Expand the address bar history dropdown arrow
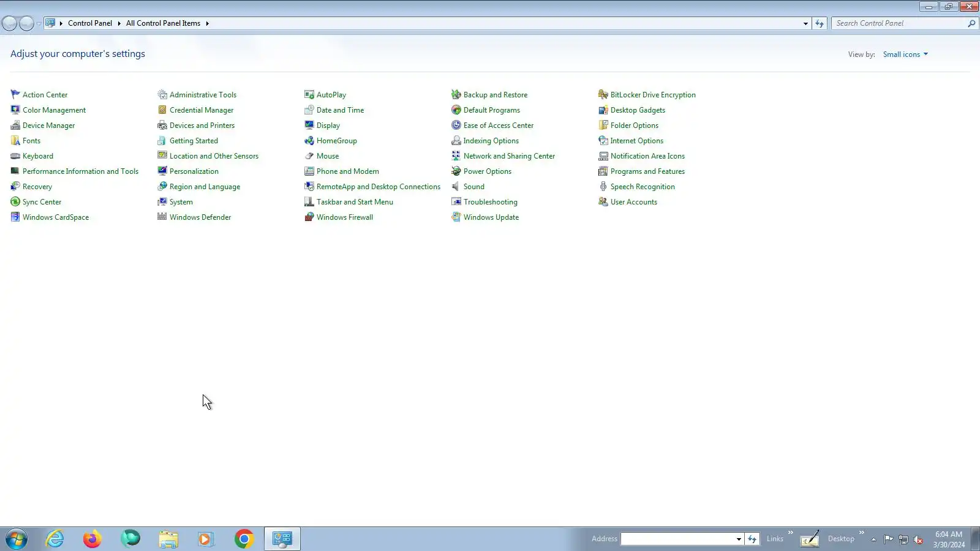This screenshot has width=980, height=551. click(x=805, y=24)
